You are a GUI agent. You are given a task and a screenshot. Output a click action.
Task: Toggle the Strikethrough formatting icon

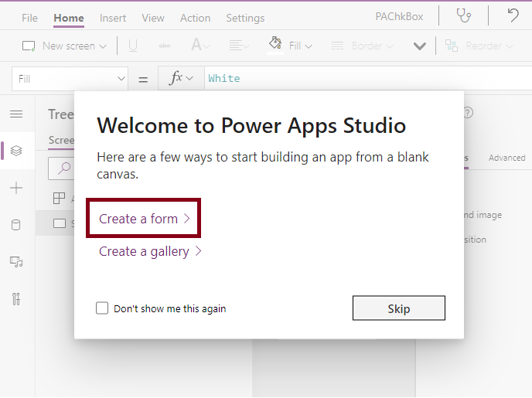pos(165,46)
